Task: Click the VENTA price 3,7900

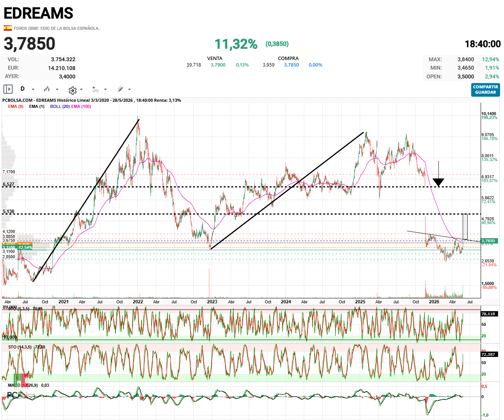Action: (x=218, y=65)
